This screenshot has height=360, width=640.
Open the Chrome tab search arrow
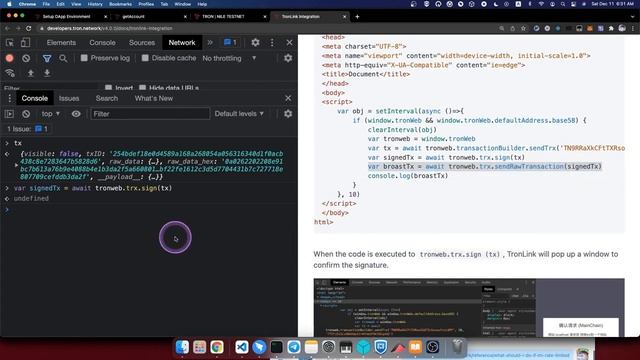[632, 17]
